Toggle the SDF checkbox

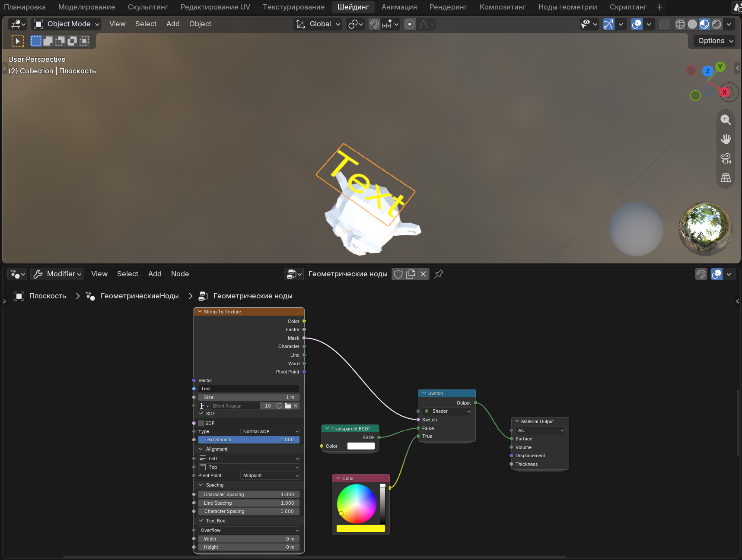201,423
